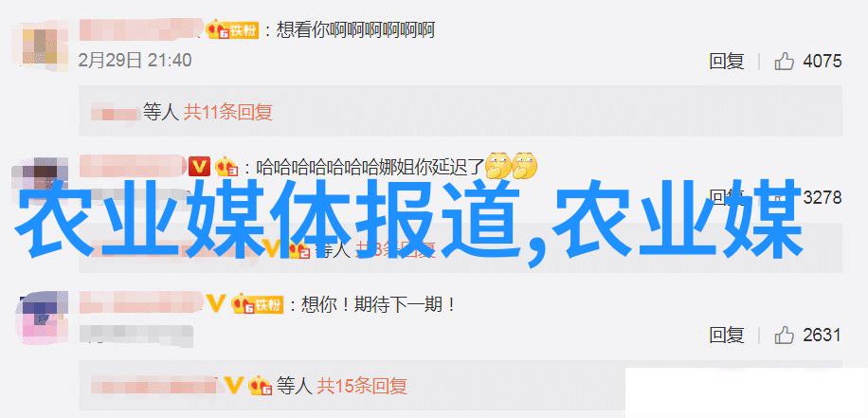Open blurred username of first commenter

(x=142, y=29)
